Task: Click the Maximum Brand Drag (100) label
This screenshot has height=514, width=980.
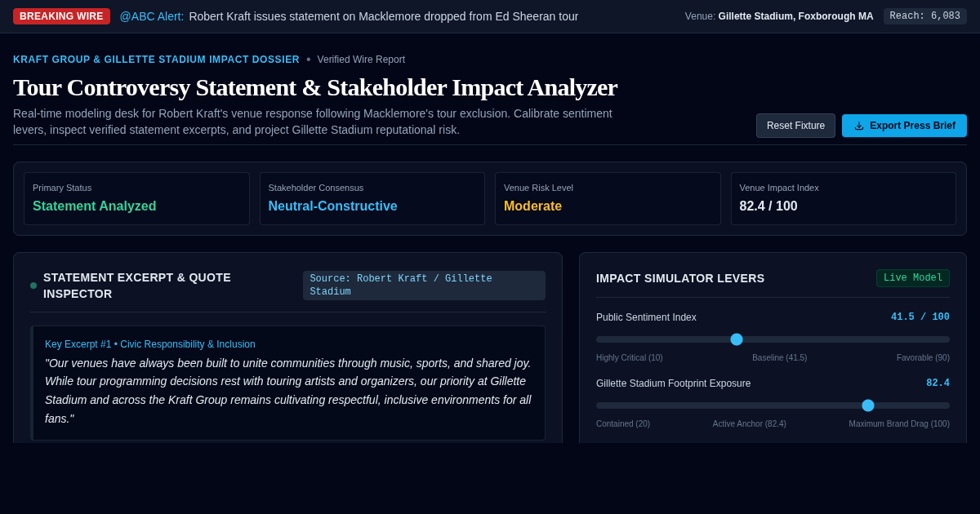Action: (x=899, y=424)
